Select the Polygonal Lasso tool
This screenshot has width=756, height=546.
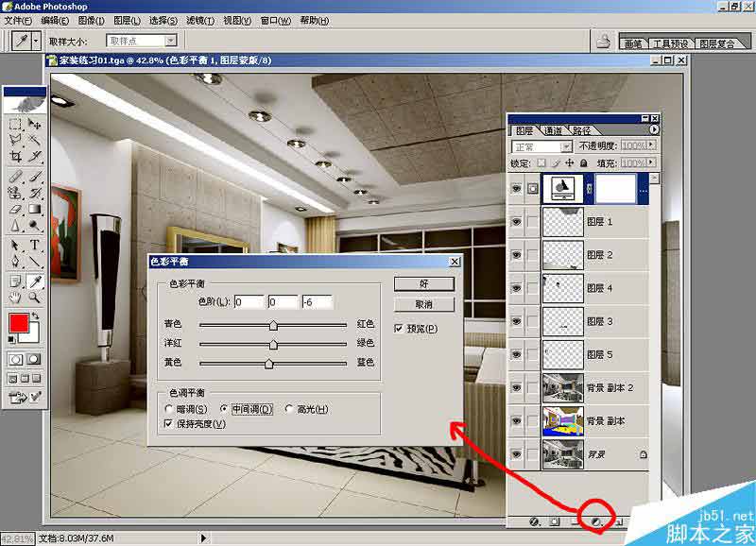tap(15, 140)
